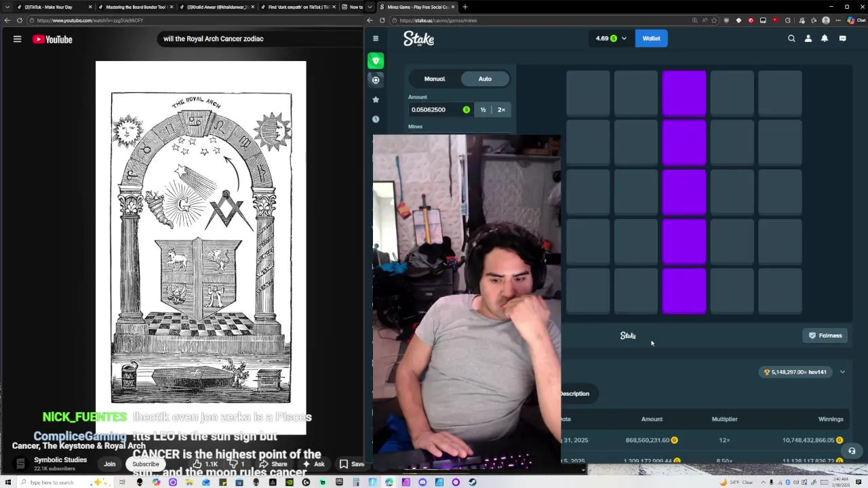Click the bet Amount input field
Screen dimensions: 868x488
point(439,110)
